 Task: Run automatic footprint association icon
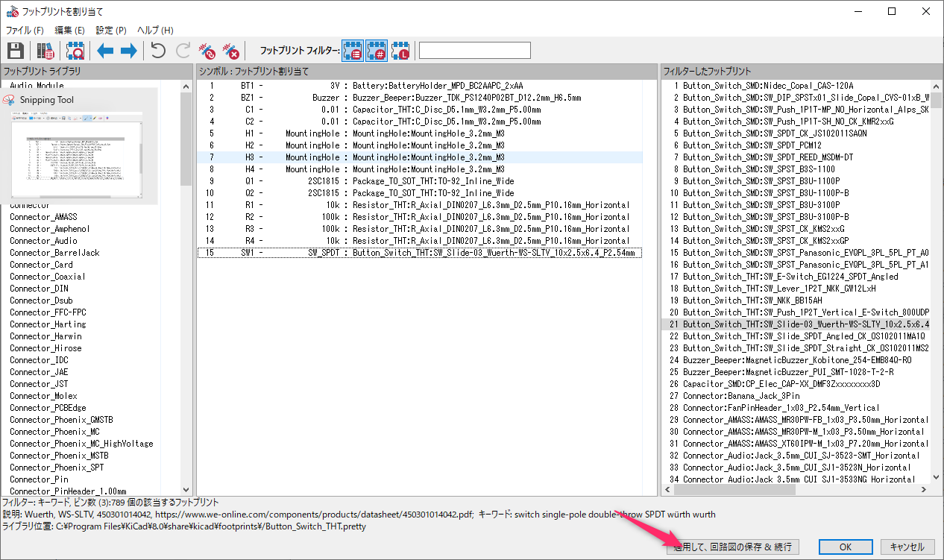pos(207,51)
